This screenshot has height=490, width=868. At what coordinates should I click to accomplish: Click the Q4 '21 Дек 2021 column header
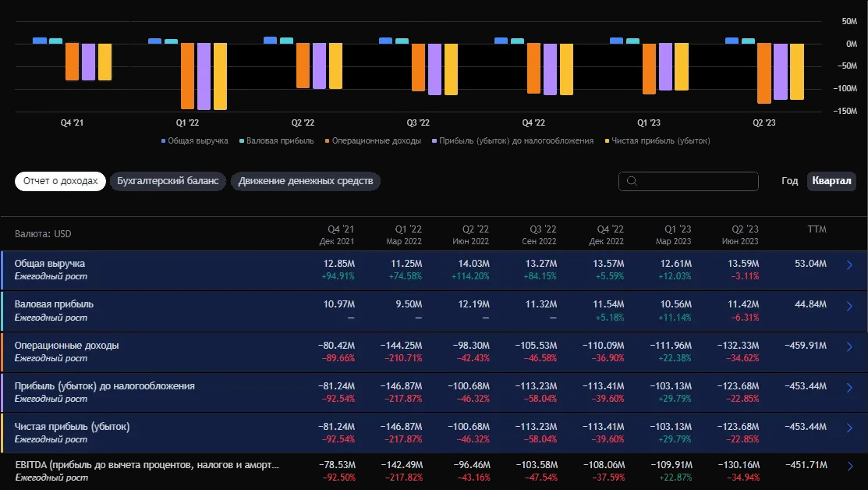(337, 235)
